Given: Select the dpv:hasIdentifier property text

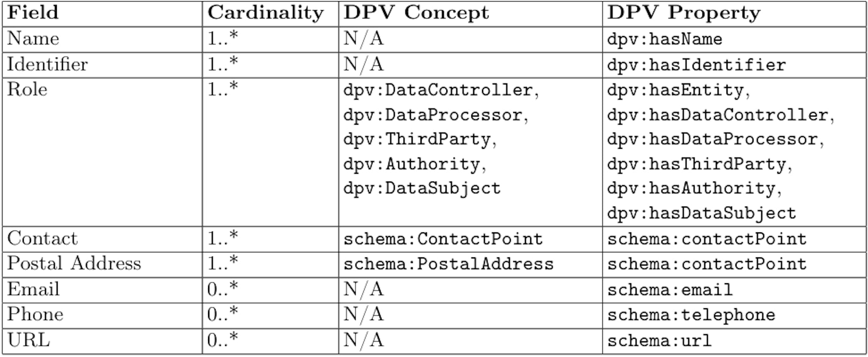Looking at the screenshot, I should [696, 65].
